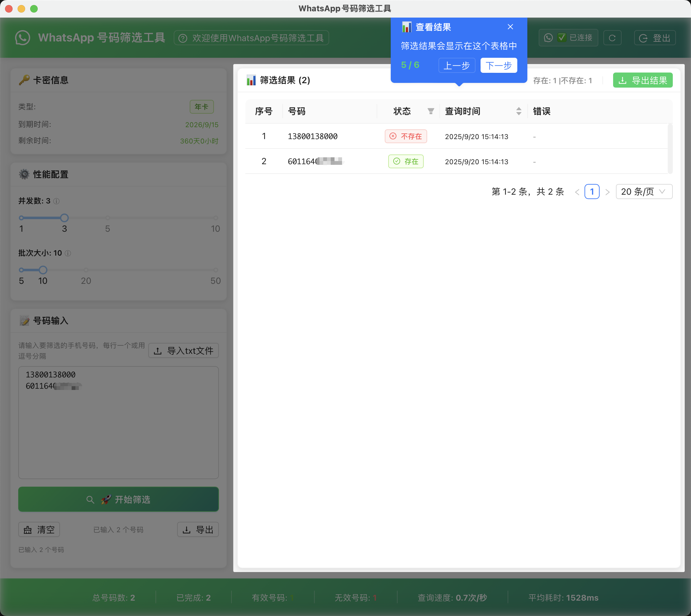Select page 1 in the pagination
Screen dimensions: 691x616
[592, 192]
